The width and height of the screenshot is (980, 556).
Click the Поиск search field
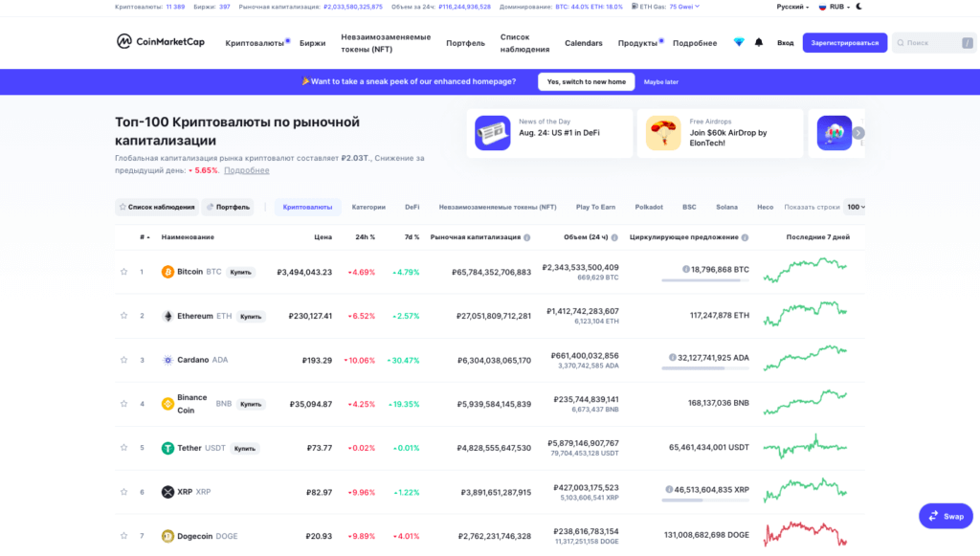tap(933, 43)
